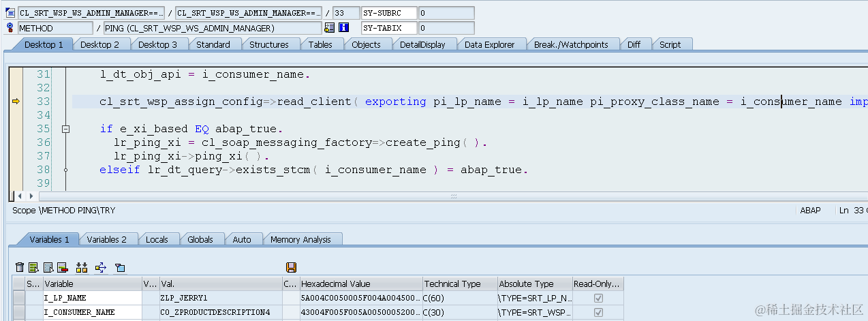Click the Hexadecimal Value column header
868x321 pixels.
coord(360,284)
